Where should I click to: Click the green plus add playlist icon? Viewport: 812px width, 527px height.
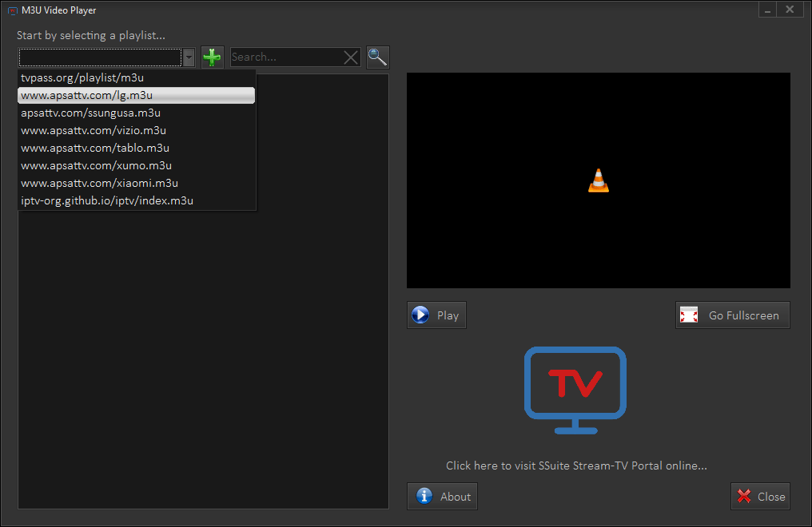click(x=212, y=57)
